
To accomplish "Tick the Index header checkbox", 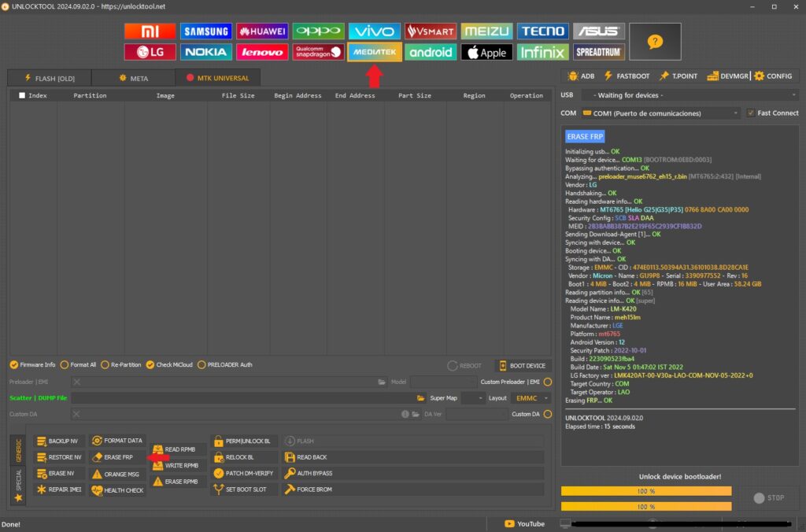I will pos(22,95).
